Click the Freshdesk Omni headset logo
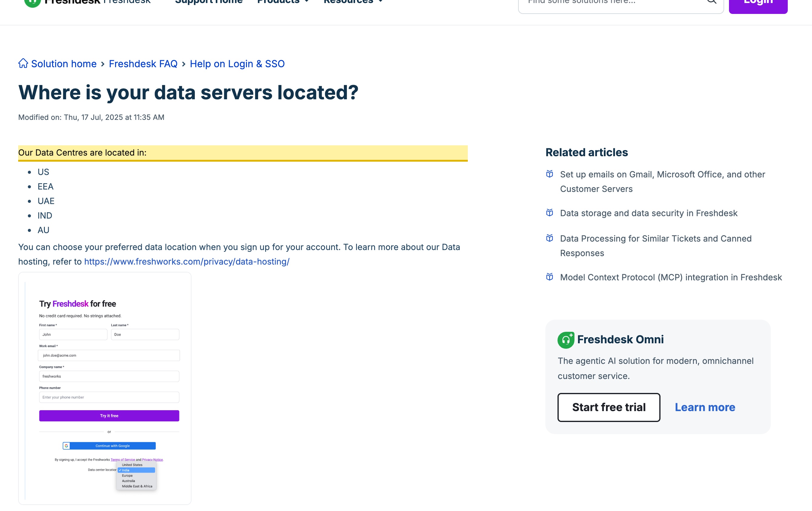This screenshot has width=812, height=511. (566, 340)
